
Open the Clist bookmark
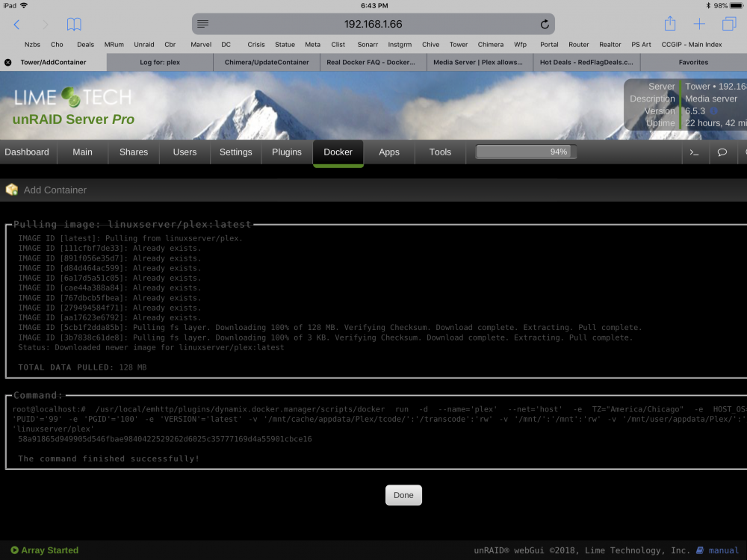(x=338, y=44)
